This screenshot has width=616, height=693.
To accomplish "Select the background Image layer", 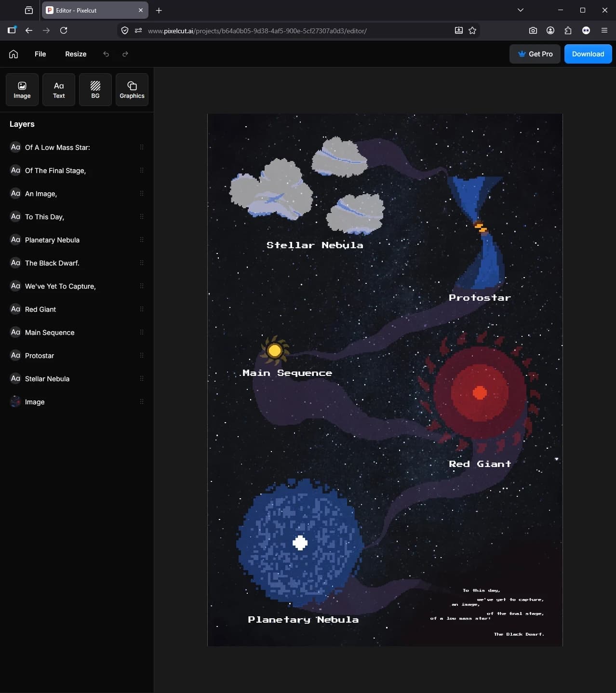I will coord(77,401).
